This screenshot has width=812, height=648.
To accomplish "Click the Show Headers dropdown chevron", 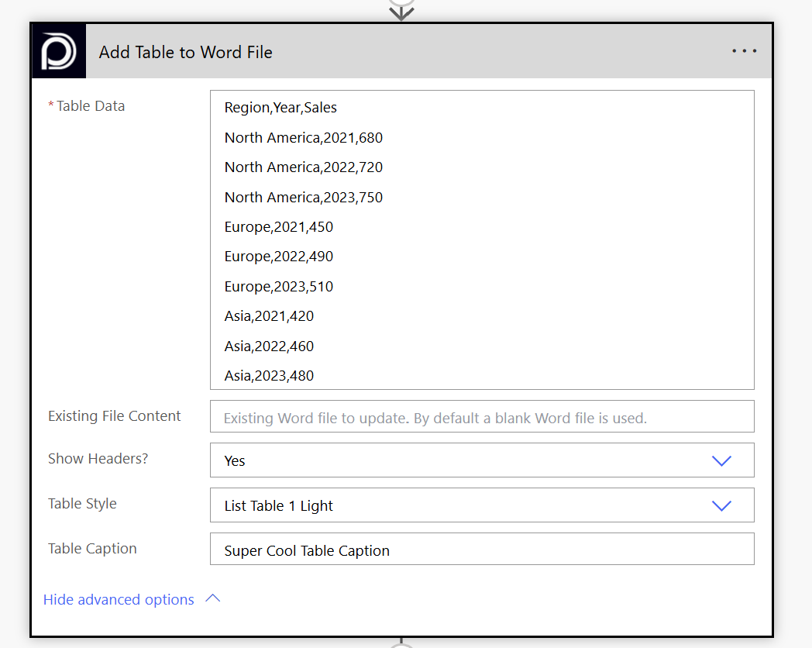I will point(721,460).
